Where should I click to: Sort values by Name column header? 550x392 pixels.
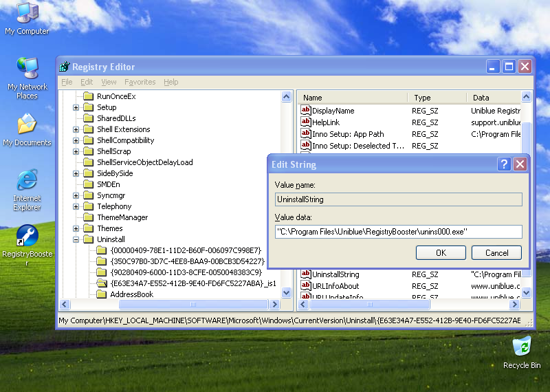(353, 98)
